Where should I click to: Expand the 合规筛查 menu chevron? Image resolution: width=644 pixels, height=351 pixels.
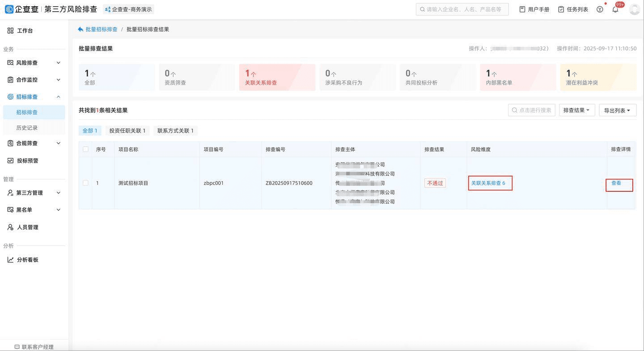point(58,143)
